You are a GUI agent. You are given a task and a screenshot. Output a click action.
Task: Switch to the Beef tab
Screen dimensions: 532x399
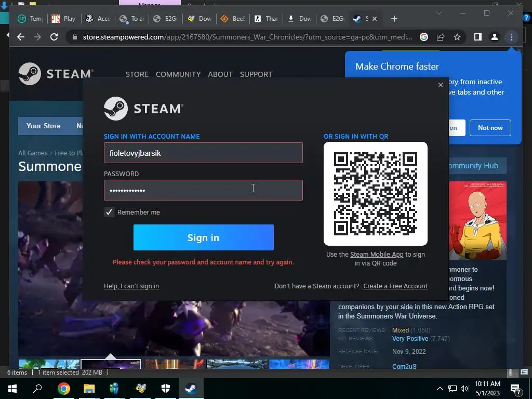232,19
